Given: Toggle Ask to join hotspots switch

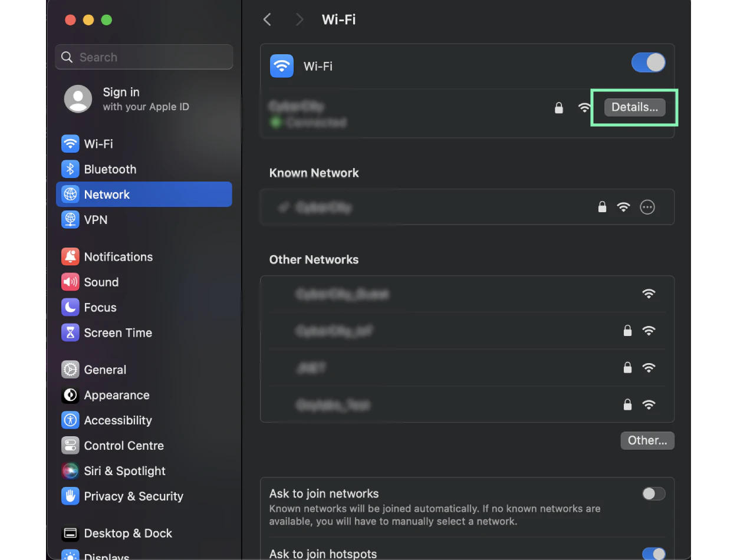Looking at the screenshot, I should (x=654, y=554).
